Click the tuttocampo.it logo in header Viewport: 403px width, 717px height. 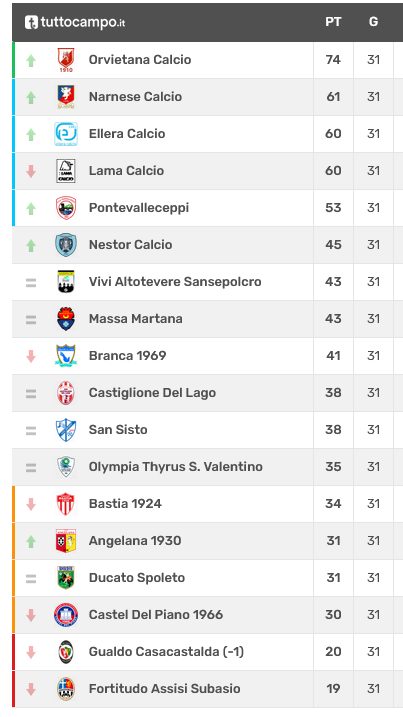(75, 22)
